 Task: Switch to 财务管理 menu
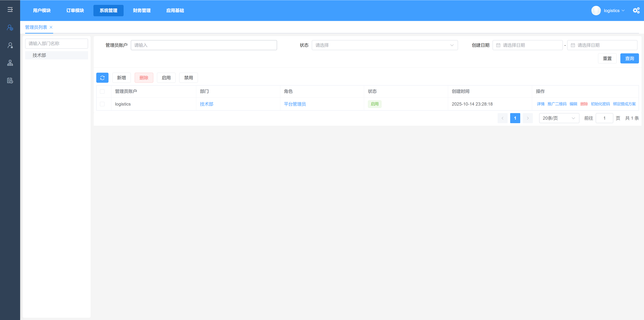pos(142,11)
